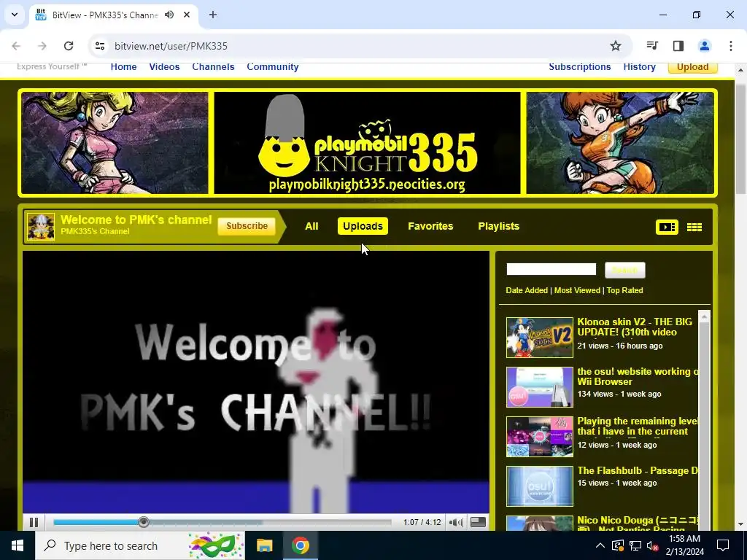This screenshot has width=747, height=560.
Task: Close the BitView tab
Action: (x=187, y=15)
